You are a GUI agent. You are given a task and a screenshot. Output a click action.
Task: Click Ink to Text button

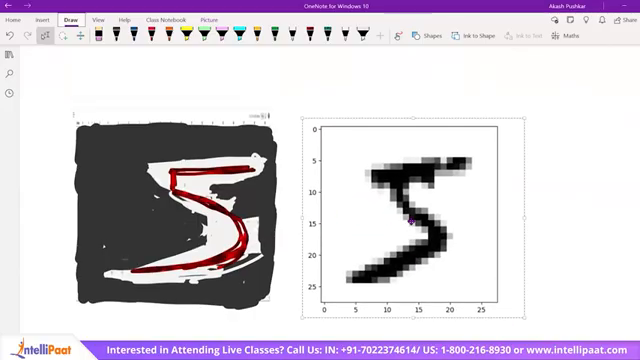point(523,36)
